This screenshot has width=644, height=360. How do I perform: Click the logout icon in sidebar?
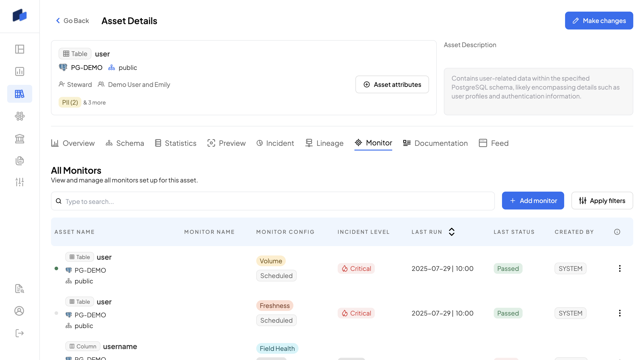coord(19,333)
